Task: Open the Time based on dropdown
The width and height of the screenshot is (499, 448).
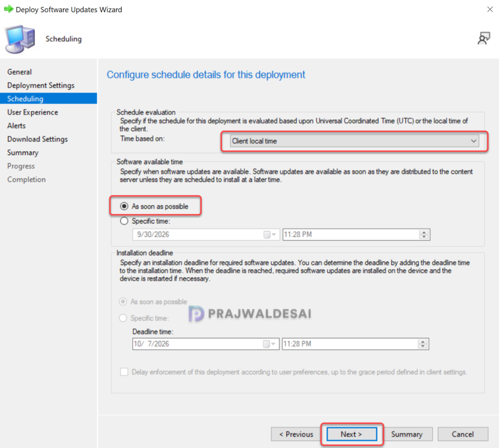Action: click(x=354, y=141)
